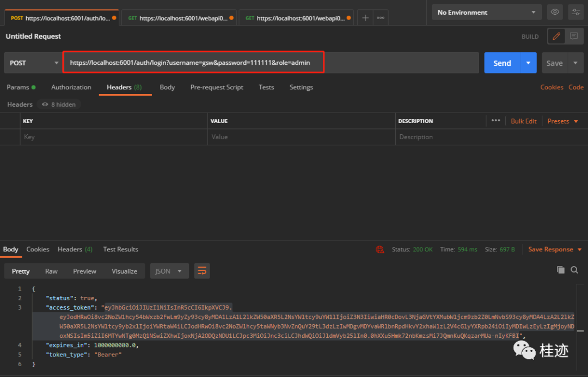Click the header Value input cell
588x377 pixels.
tap(302, 137)
